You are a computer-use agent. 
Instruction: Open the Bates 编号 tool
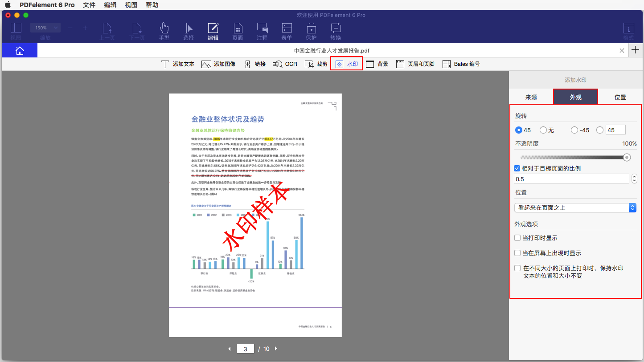461,64
